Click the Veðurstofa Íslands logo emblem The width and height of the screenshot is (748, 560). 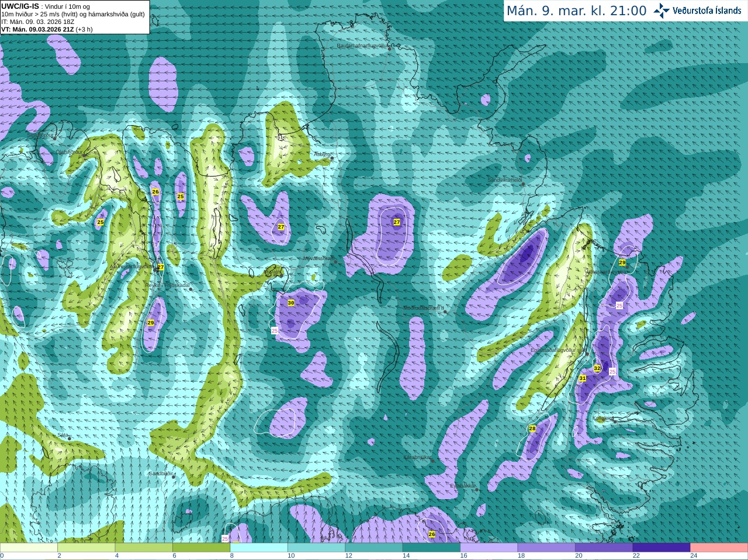(x=662, y=11)
